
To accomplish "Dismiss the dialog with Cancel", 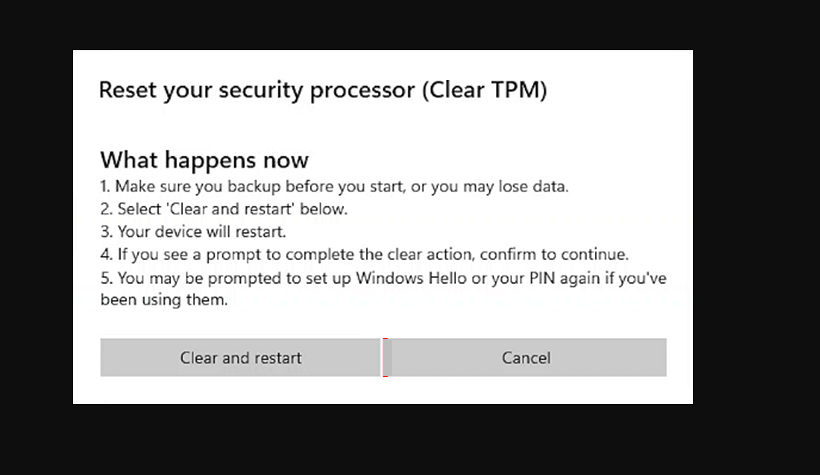I will tap(528, 358).
